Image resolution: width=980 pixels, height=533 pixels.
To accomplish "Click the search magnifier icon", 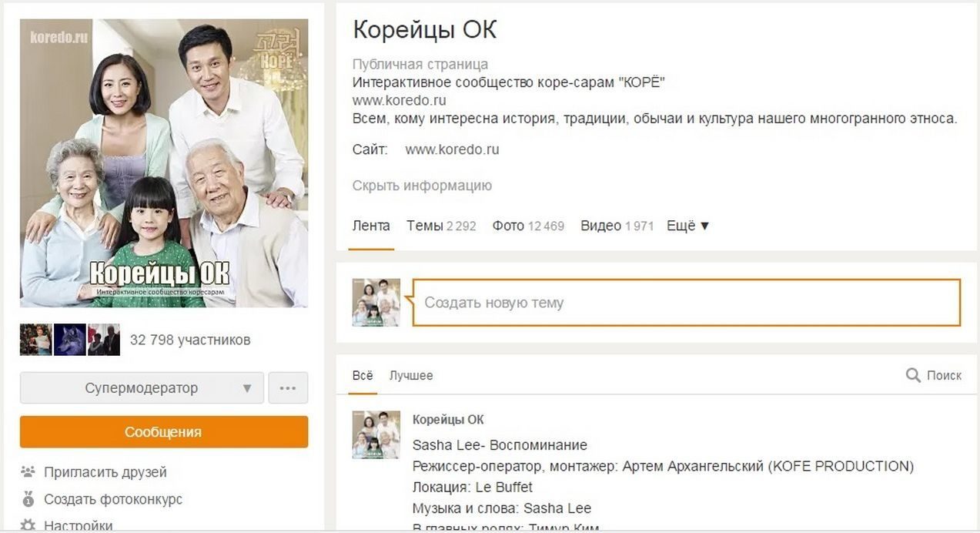I will pos(913,375).
